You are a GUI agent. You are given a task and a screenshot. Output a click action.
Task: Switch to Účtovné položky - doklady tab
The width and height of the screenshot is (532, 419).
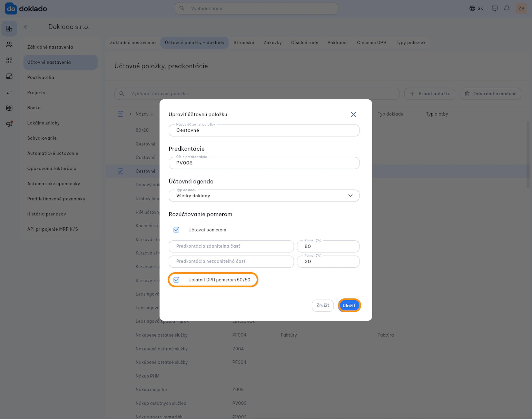pyautogui.click(x=195, y=43)
